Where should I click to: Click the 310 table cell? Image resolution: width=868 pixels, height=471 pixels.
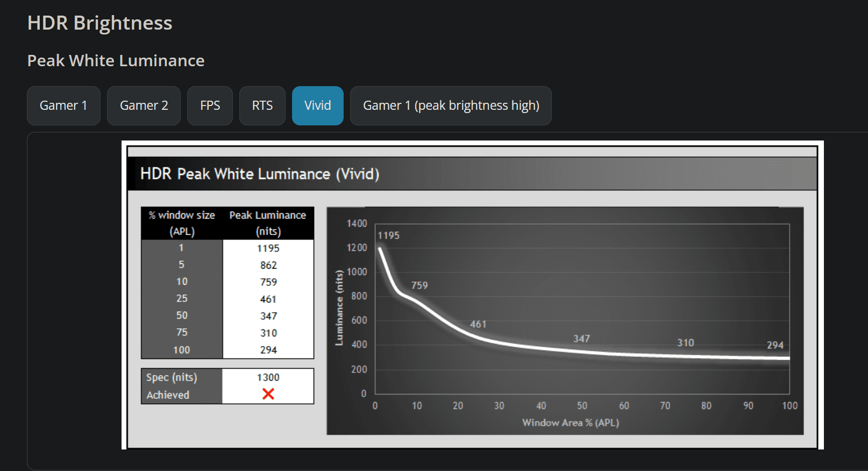pos(268,333)
